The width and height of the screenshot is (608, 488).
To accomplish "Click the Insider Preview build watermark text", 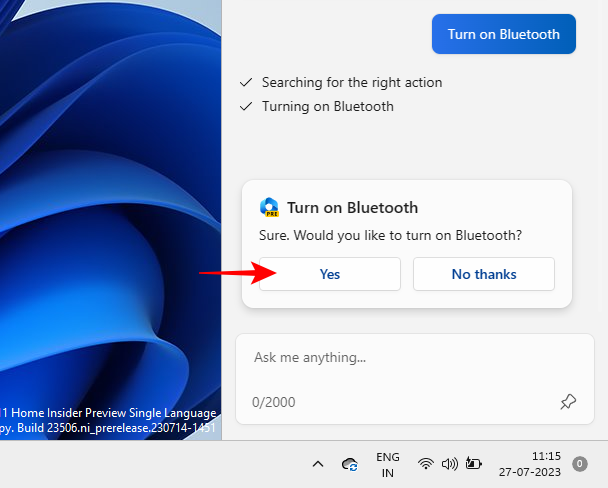I will click(108, 420).
